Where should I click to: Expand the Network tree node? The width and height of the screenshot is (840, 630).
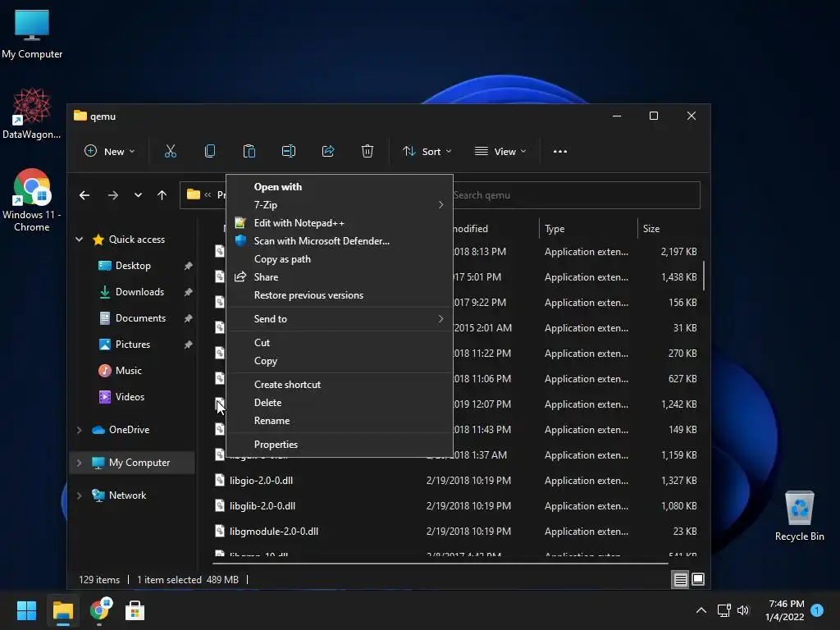80,495
